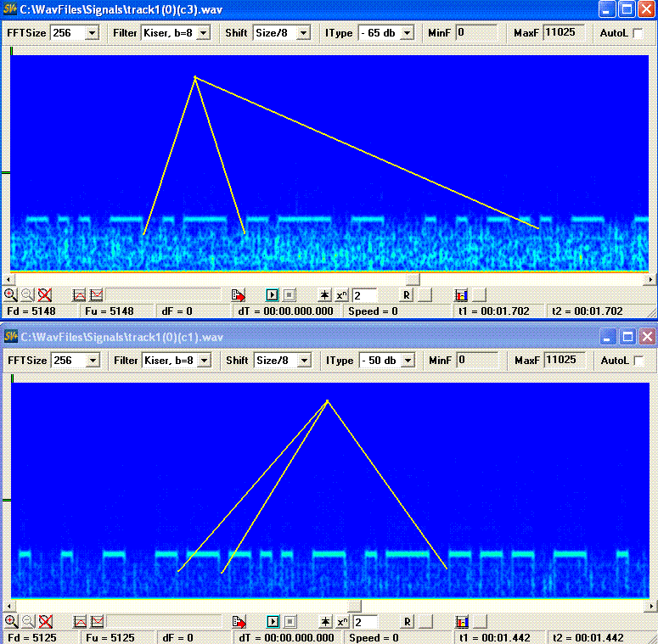658x644 pixels.
Task: Click the spectrum graph icon in bottom window toolbar
Action: coord(80,621)
